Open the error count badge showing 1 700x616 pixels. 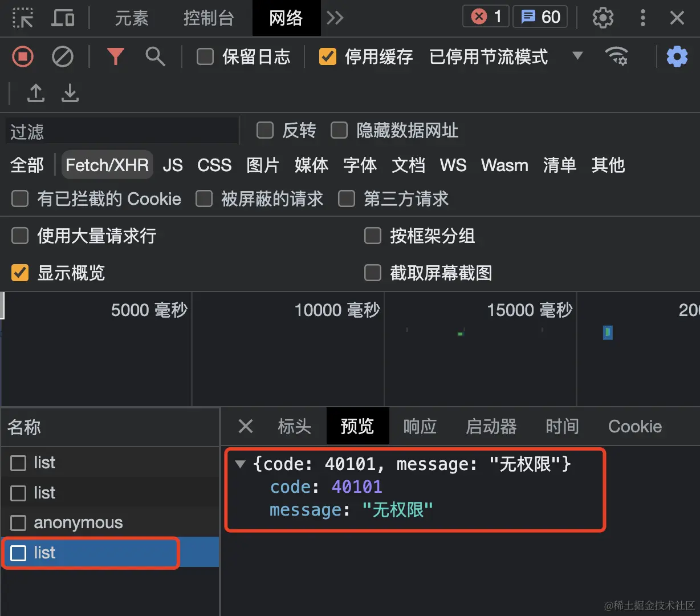pyautogui.click(x=486, y=17)
